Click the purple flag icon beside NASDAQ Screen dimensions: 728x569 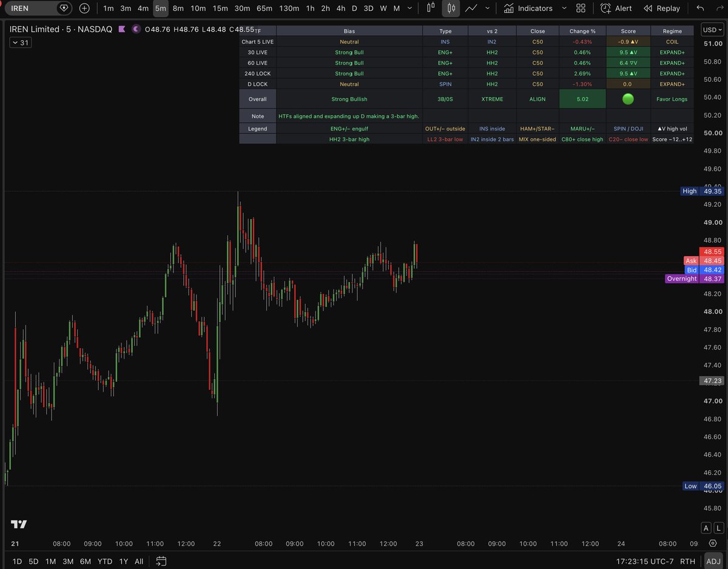coord(122,29)
